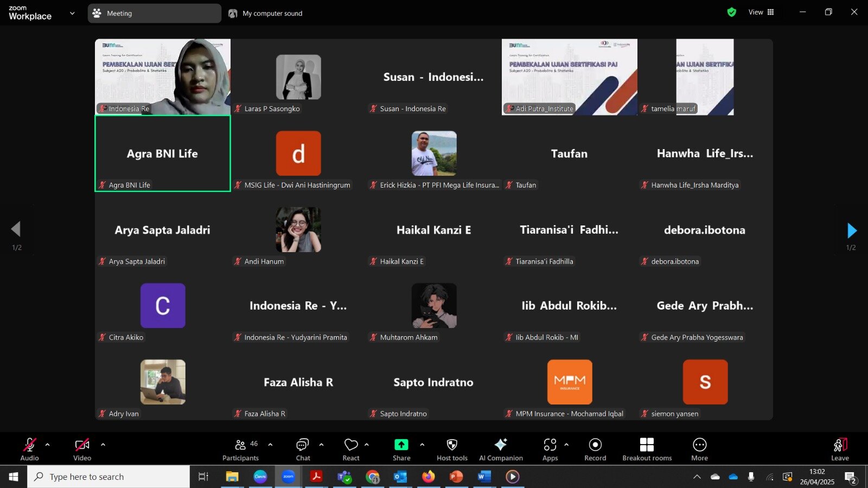Open the Participants panel

[240, 450]
